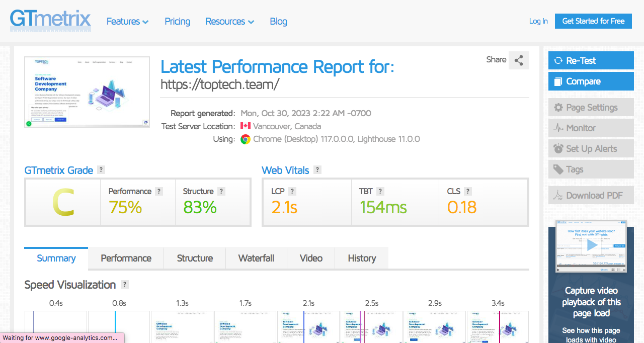Click the 83% Structure score
644x343 pixels.
tap(200, 207)
